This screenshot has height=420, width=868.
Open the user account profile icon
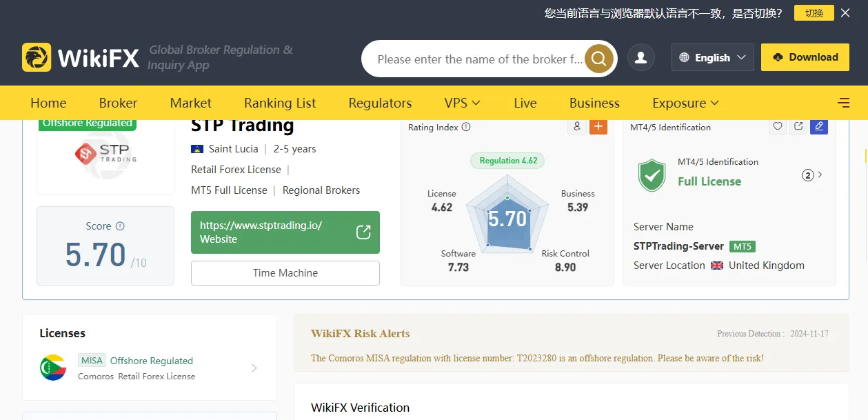[641, 58]
